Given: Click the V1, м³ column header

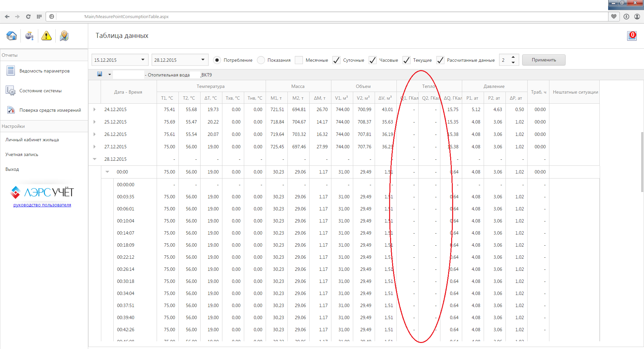Looking at the screenshot, I should click(341, 98).
